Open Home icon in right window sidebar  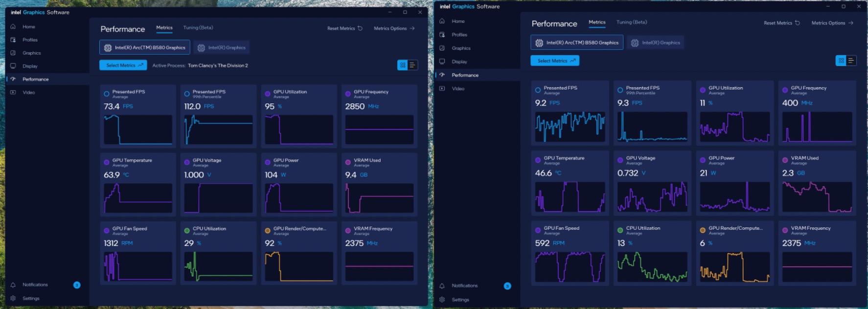(442, 21)
